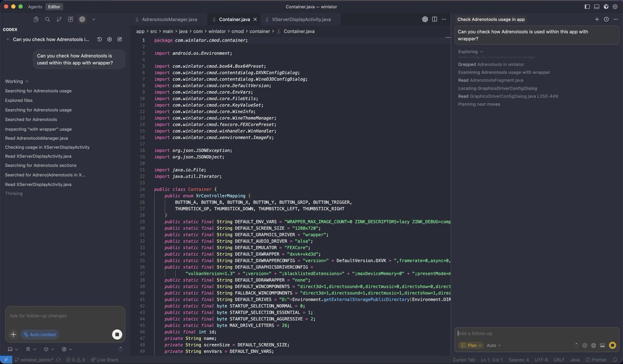Toggle web search with the globe icon

[593, 345]
